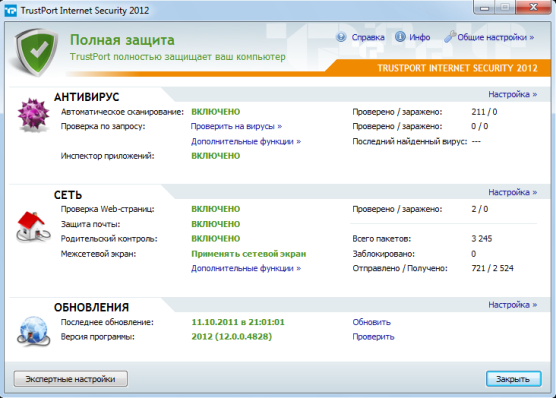Click the Закрыть button
This screenshot has width=556, height=398.
click(513, 379)
